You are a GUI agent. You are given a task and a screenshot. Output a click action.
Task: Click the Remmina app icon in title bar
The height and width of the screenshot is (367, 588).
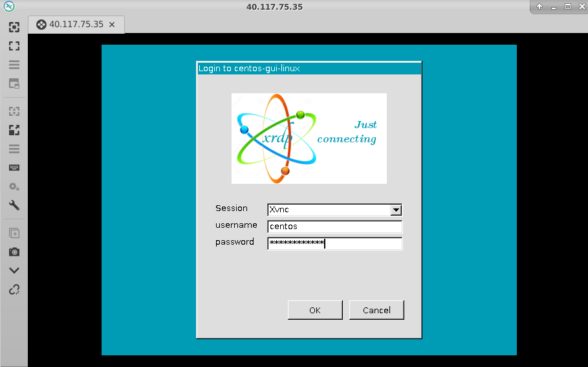(x=9, y=6)
